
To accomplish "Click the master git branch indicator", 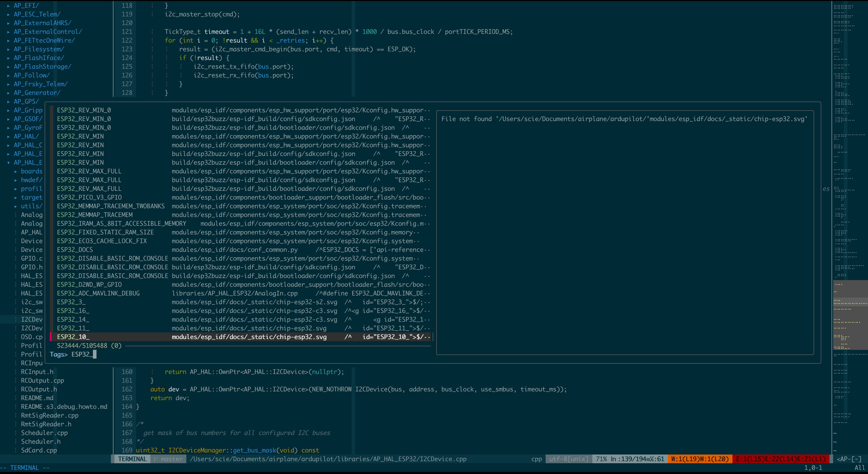I will (x=168, y=459).
